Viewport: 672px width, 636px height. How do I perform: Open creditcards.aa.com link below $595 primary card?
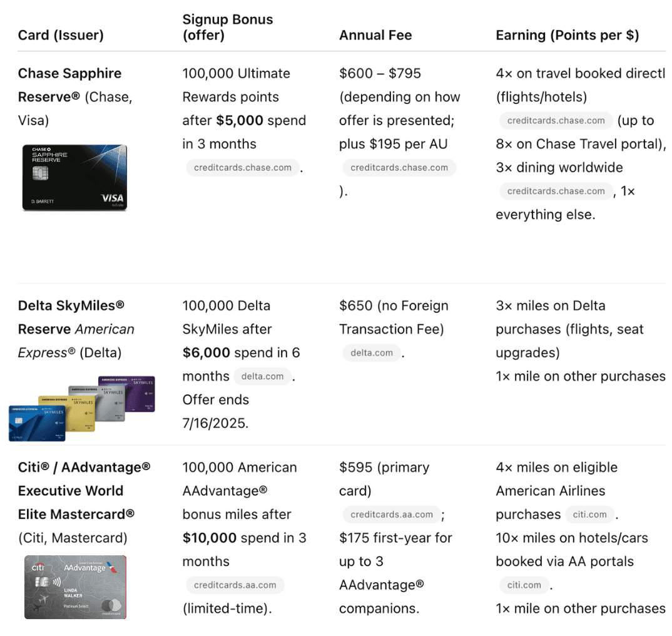click(392, 515)
